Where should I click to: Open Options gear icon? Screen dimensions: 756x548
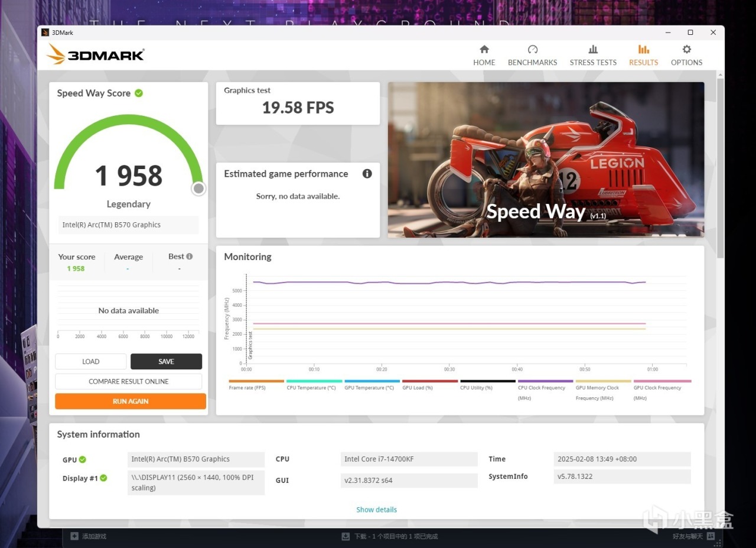686,49
